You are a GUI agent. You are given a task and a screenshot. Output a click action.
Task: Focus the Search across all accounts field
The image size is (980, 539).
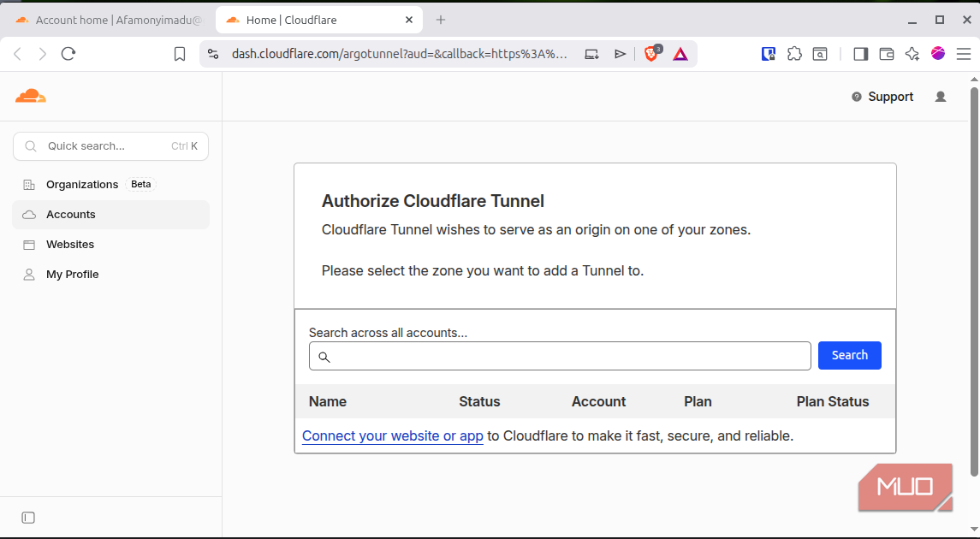tap(560, 356)
